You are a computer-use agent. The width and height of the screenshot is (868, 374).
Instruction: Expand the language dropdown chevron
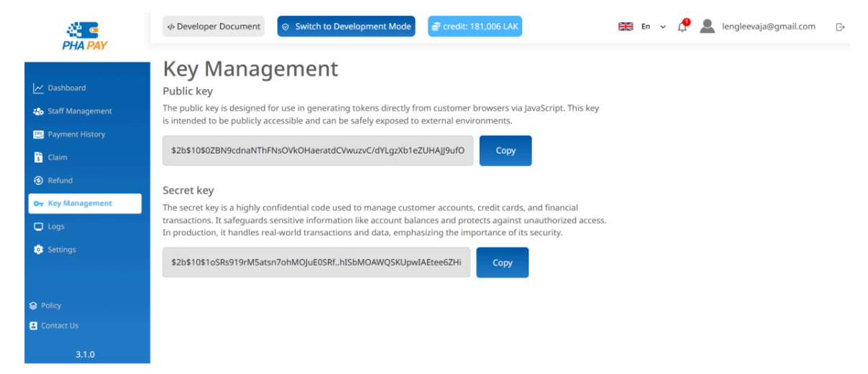click(663, 27)
